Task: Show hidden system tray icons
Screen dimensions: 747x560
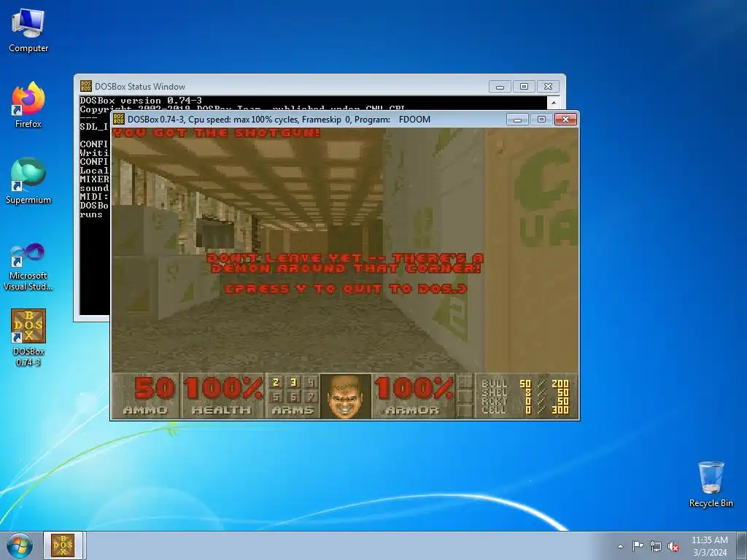Action: (620, 546)
